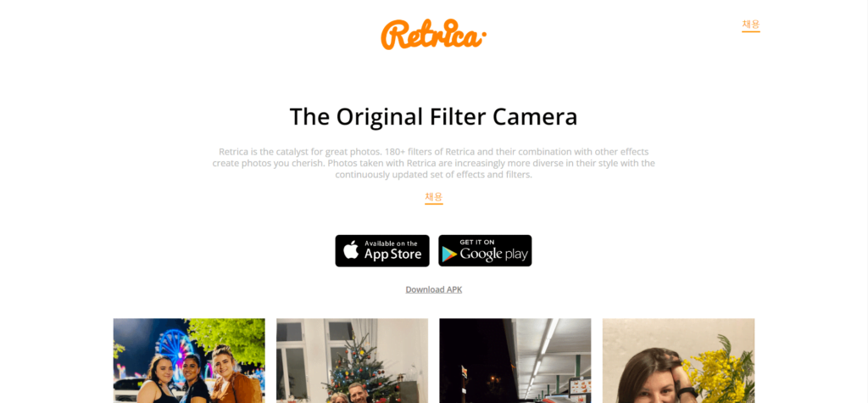Click the Google play wordmark on the badge
The width and height of the screenshot is (868, 403).
coord(494,255)
